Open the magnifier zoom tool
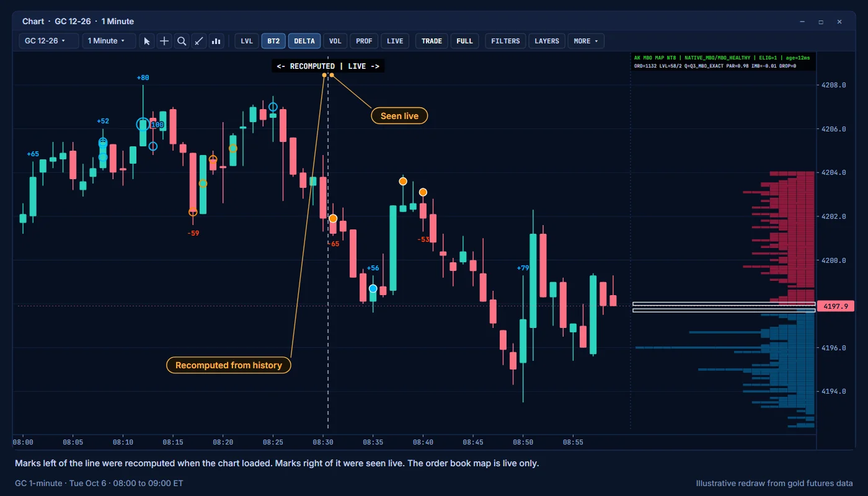 tap(182, 41)
